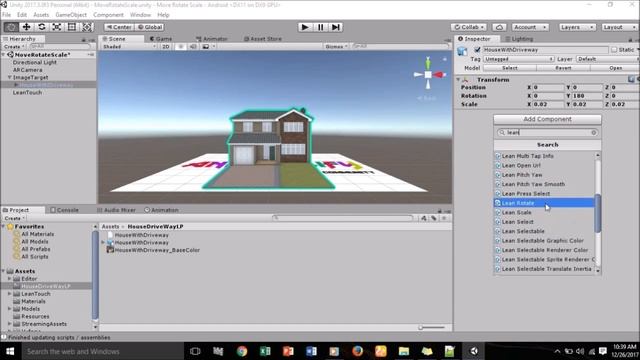Viewport: 640px width, 360px height.
Task: Click the component search input field
Action: click(x=547, y=133)
